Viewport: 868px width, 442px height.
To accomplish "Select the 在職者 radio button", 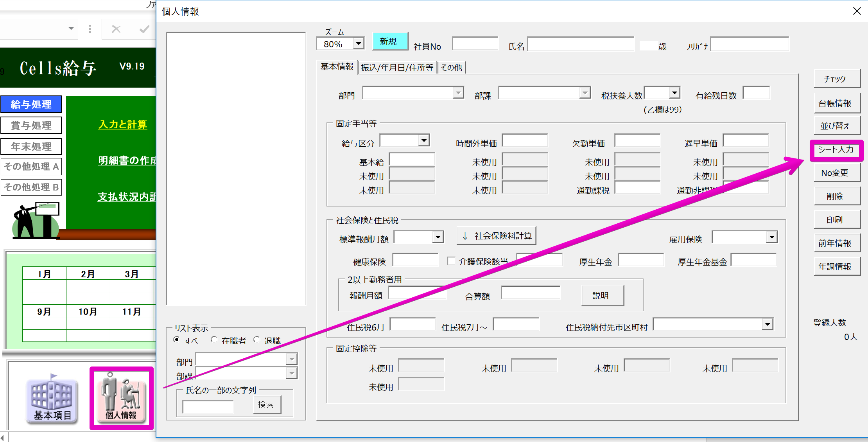I will (x=214, y=340).
